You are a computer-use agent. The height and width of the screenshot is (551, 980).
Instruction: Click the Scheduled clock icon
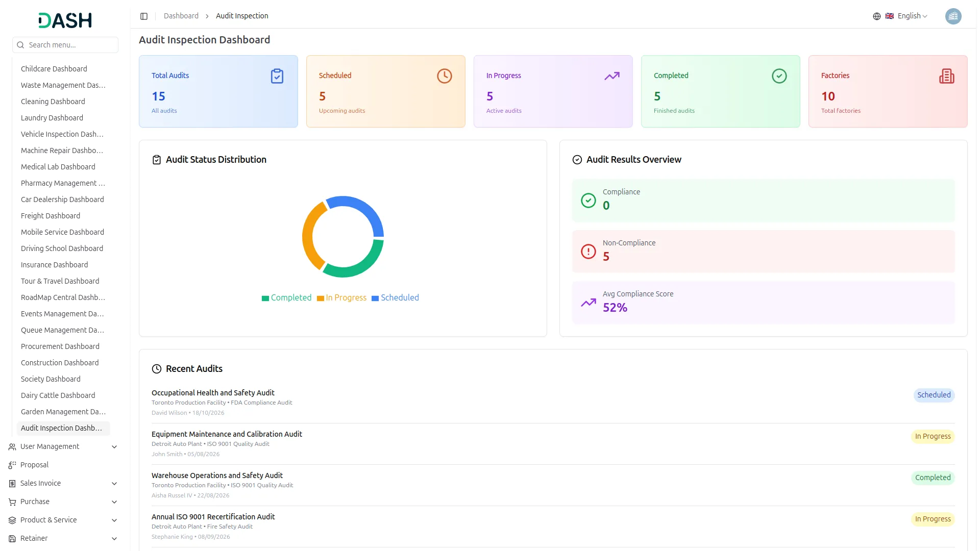coord(444,76)
